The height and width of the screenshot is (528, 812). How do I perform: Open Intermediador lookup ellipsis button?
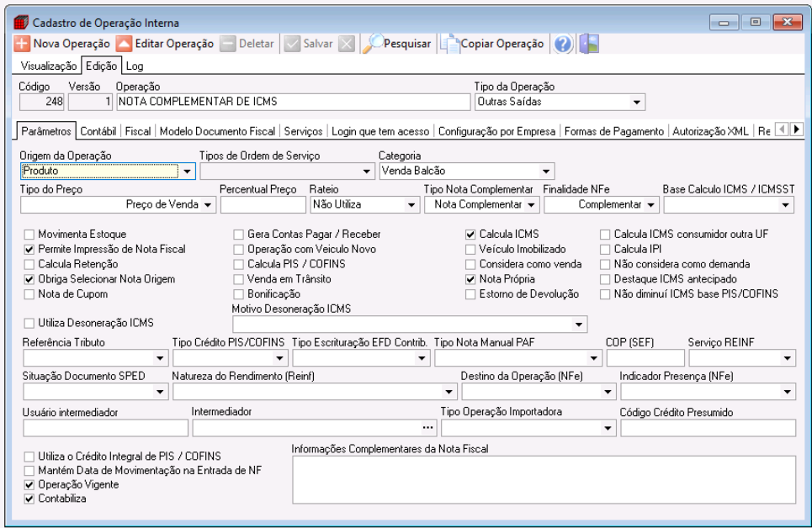pyautogui.click(x=427, y=428)
